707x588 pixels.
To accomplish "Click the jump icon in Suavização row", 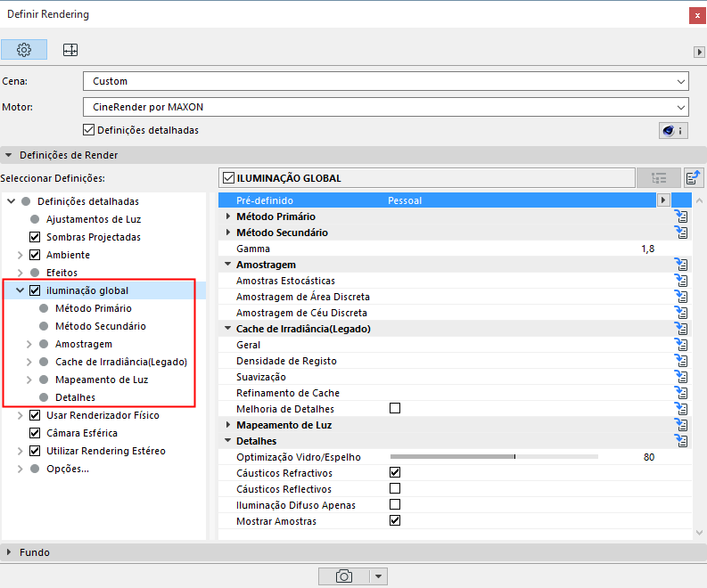I will [x=681, y=377].
